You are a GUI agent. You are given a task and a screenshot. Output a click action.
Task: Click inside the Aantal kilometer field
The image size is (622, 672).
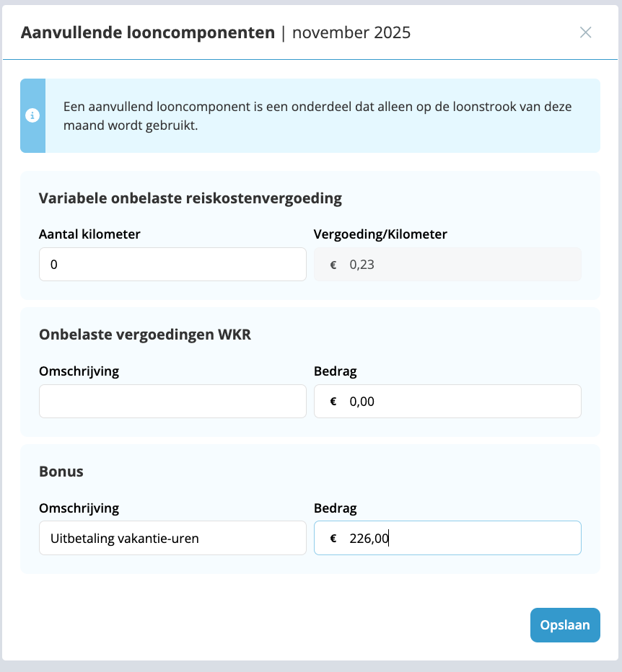172,264
